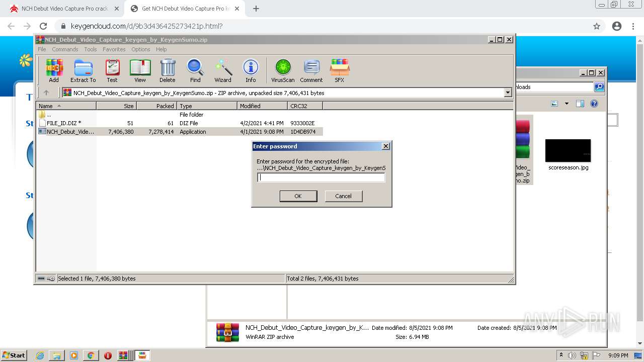
Task: Open the Chrome profile avatar icon
Action: pos(617,26)
